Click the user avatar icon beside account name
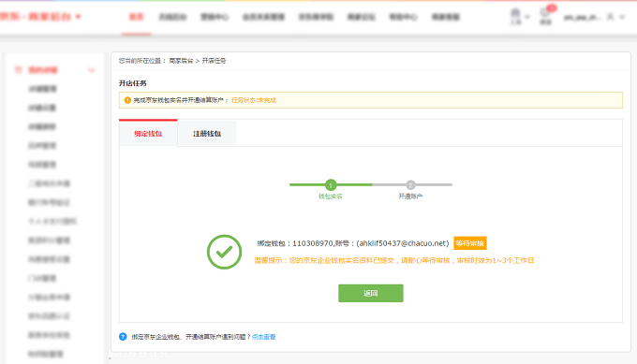Viewport: 637px width, 364px height. pos(610,17)
